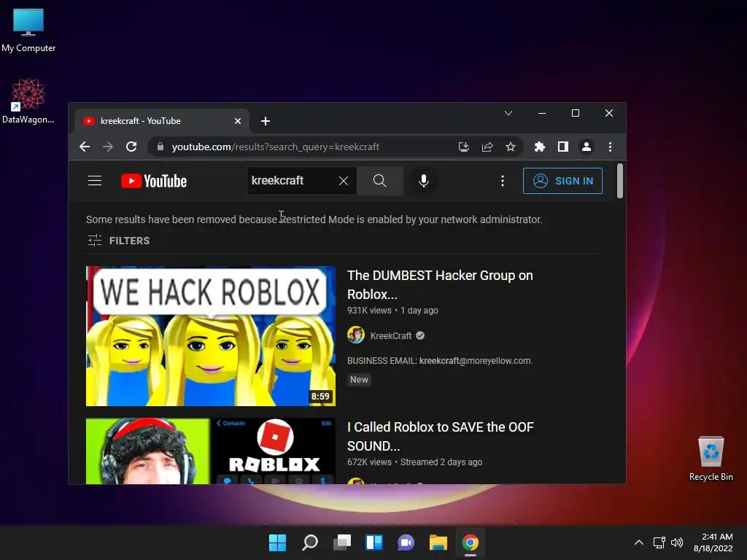This screenshot has height=560, width=747.
Task: Open YouTube settings three-dot menu
Action: tap(502, 181)
